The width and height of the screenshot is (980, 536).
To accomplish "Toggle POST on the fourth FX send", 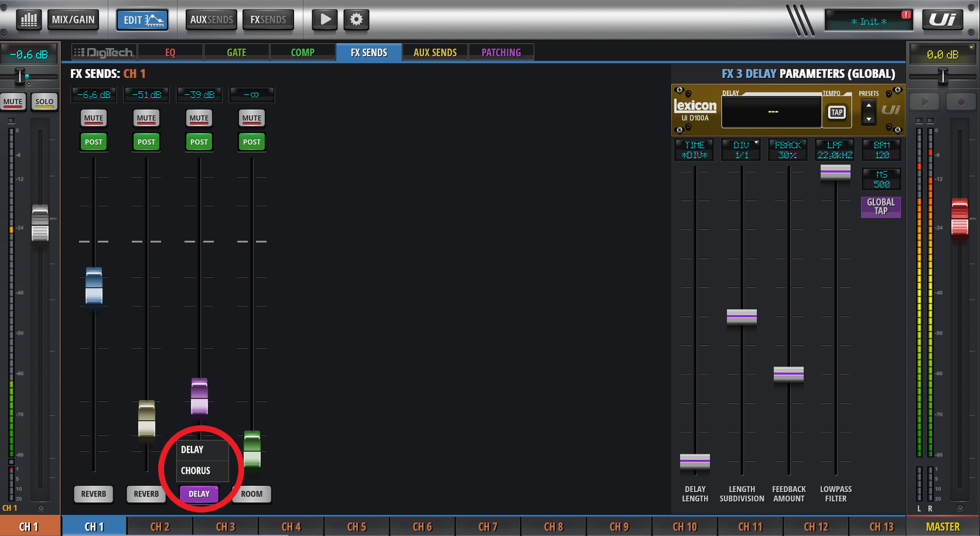I will pyautogui.click(x=251, y=141).
